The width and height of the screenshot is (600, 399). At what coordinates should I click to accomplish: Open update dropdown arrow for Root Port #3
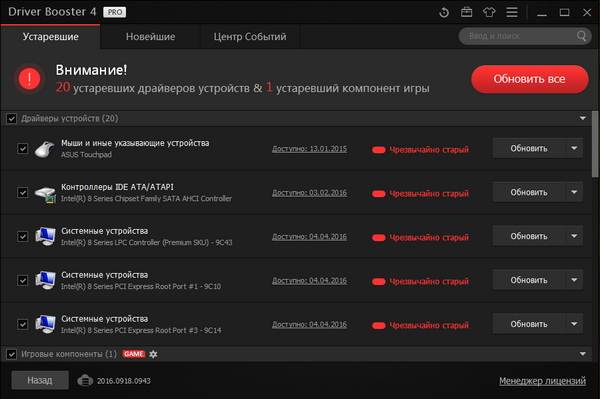[x=574, y=324]
